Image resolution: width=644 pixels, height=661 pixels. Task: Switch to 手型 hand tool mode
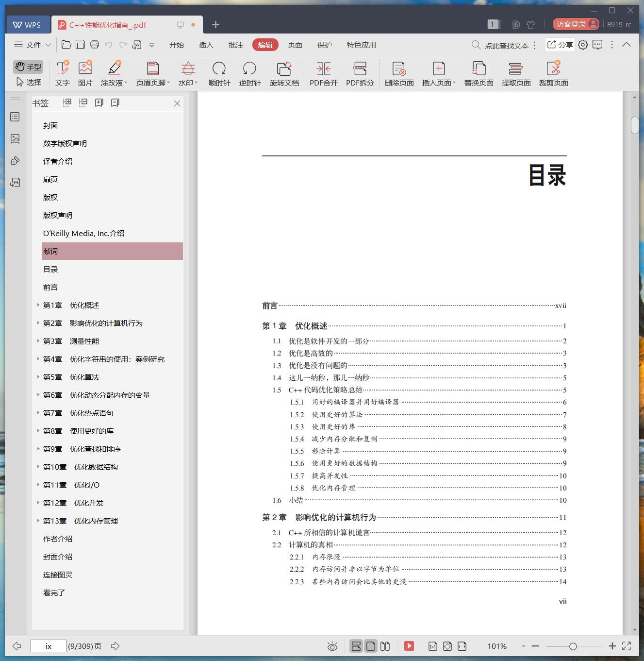pyautogui.click(x=28, y=67)
